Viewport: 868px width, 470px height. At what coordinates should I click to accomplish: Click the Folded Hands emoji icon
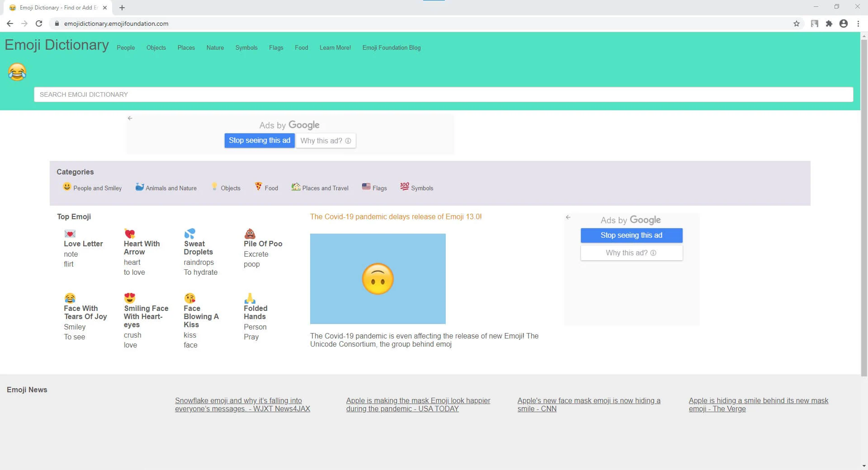tap(250, 298)
